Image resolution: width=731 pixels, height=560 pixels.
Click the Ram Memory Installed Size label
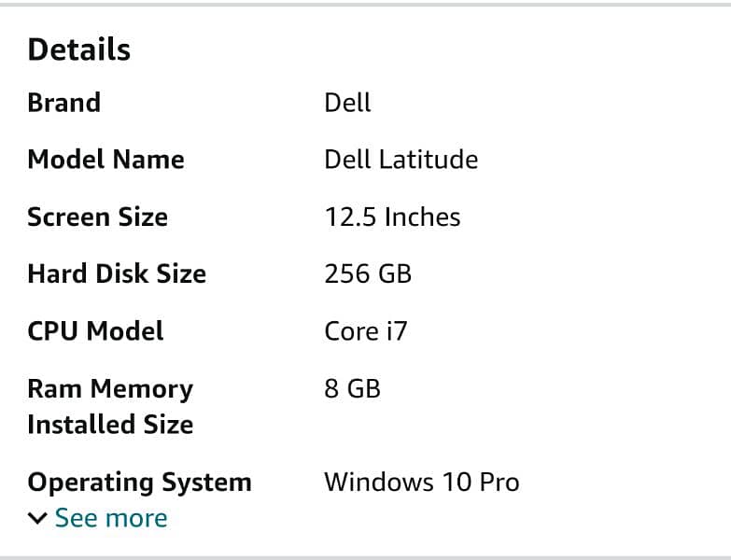click(x=110, y=406)
